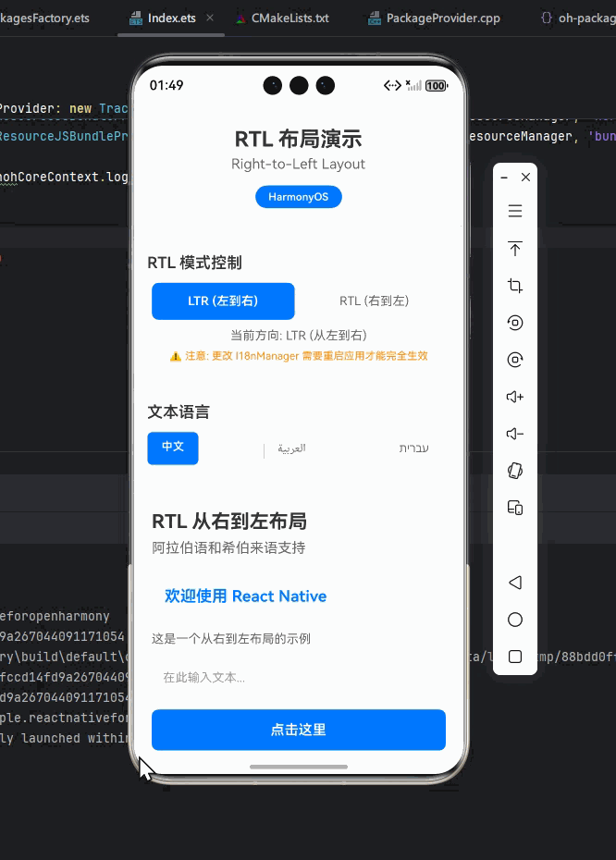Click the arrow-to-top-line emulator icon
The width and height of the screenshot is (616, 860).
pos(514,249)
